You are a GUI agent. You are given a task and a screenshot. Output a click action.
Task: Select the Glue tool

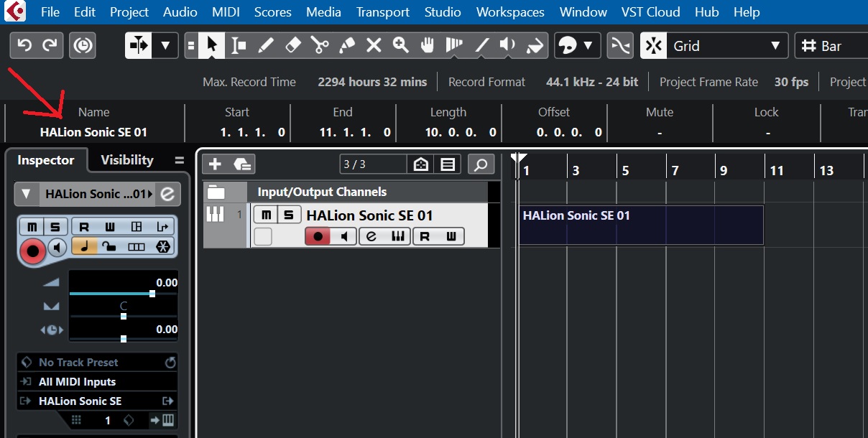click(346, 46)
